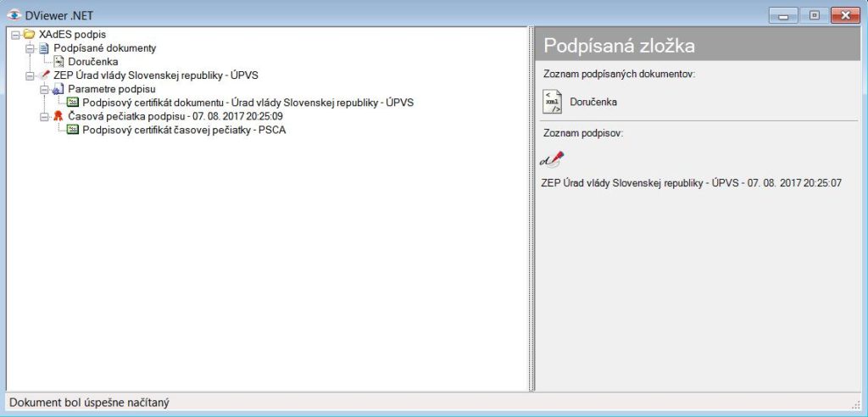Open Doručenka text in signed documents list
This screenshot has width=868, height=417.
pos(593,102)
